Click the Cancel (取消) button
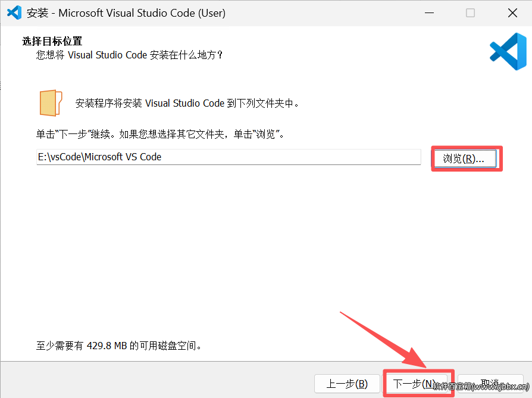 490,384
